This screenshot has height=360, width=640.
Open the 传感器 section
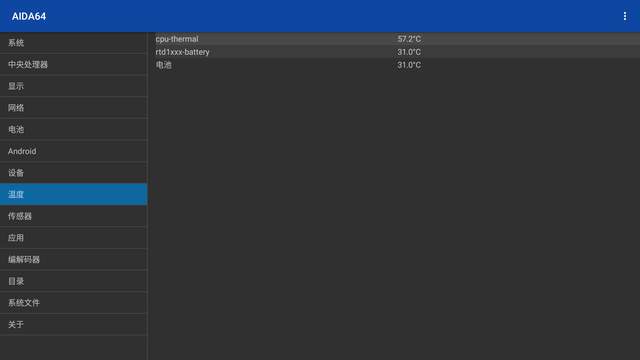coord(73,216)
